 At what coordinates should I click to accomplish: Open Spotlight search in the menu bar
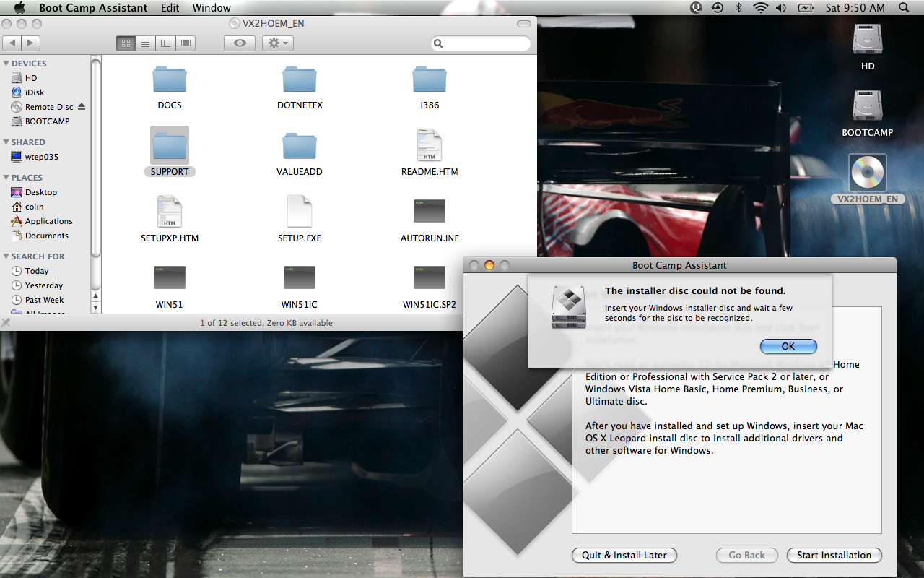coord(904,8)
